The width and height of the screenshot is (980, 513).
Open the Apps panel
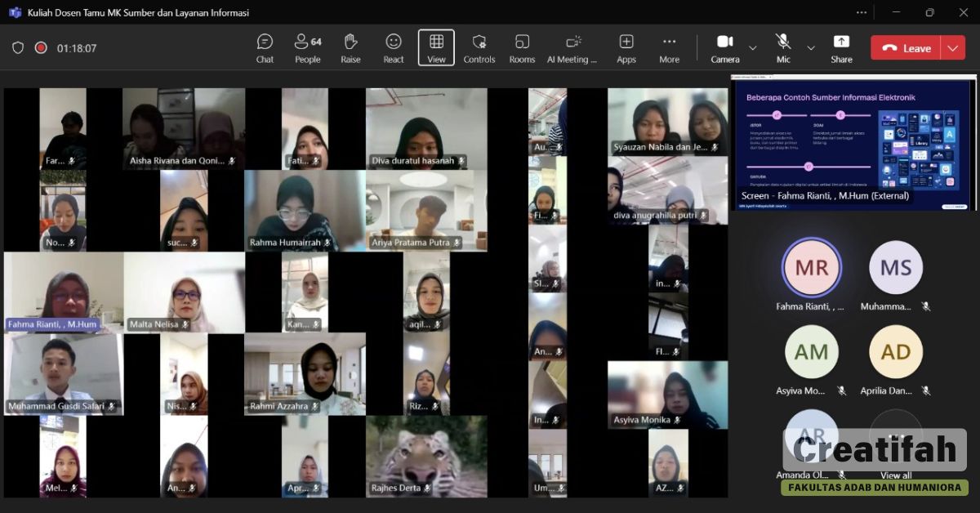(x=626, y=47)
